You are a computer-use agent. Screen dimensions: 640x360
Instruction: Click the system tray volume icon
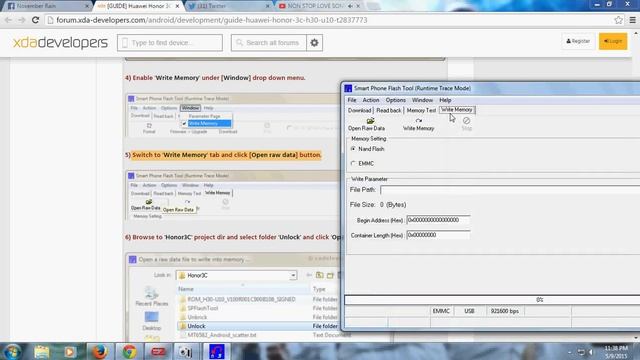(591, 352)
